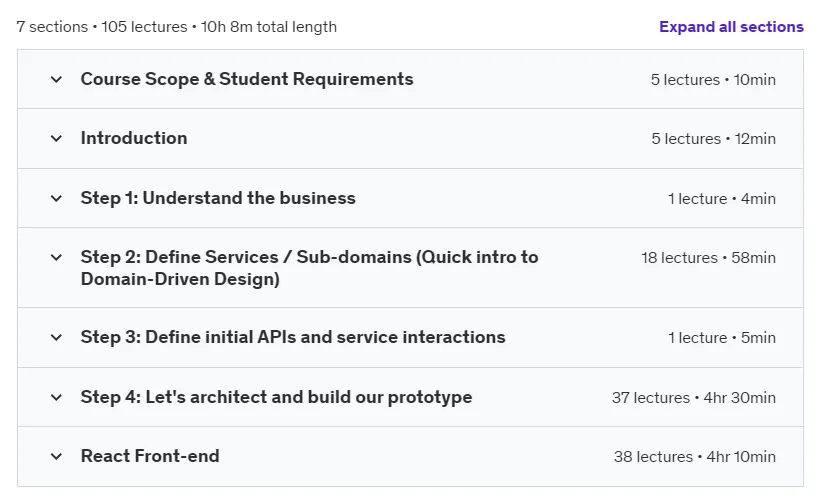Click chevron beside Step 3: Define initial APIs
This screenshot has width=814, height=500.
[x=56, y=337]
